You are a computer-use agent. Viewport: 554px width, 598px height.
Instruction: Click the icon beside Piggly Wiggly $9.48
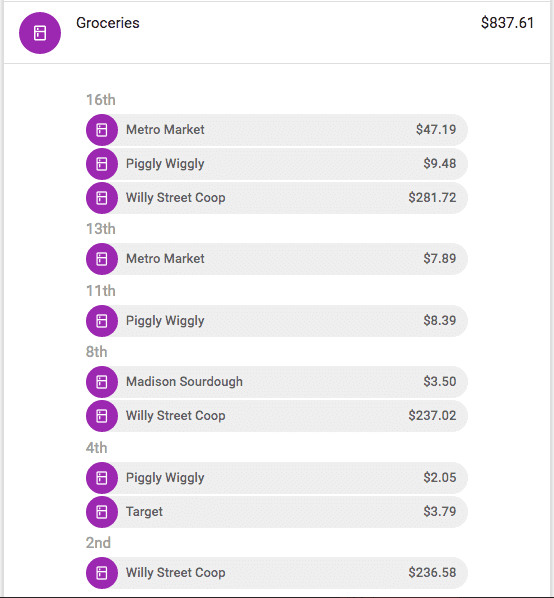(102, 164)
